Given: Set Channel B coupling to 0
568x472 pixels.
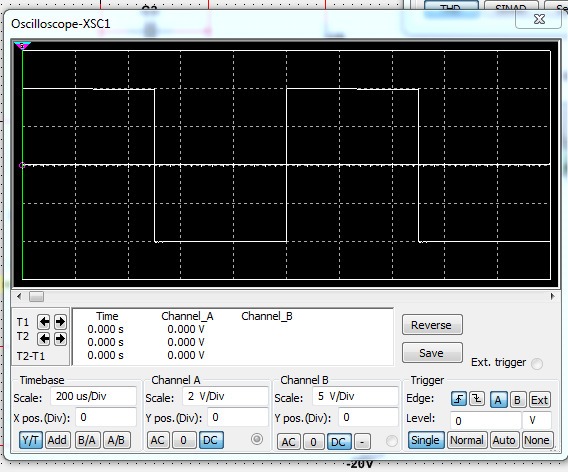Looking at the screenshot, I should (313, 442).
